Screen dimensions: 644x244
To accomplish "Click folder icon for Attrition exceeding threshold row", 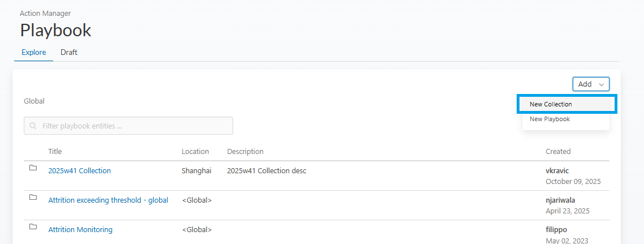I will pos(33,198).
